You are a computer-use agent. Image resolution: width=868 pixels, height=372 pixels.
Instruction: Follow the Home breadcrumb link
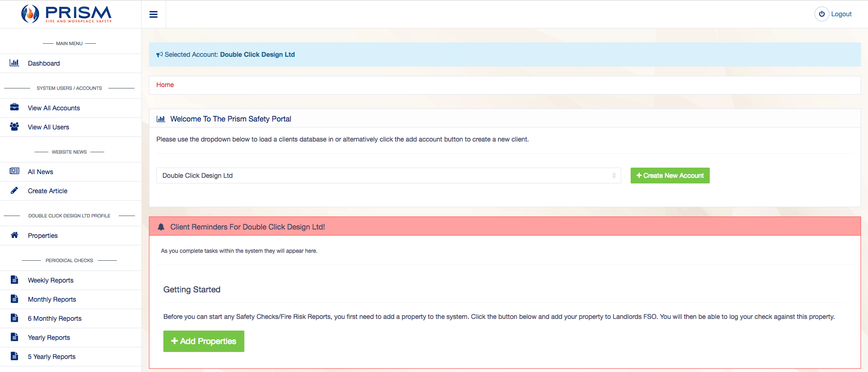pos(165,85)
